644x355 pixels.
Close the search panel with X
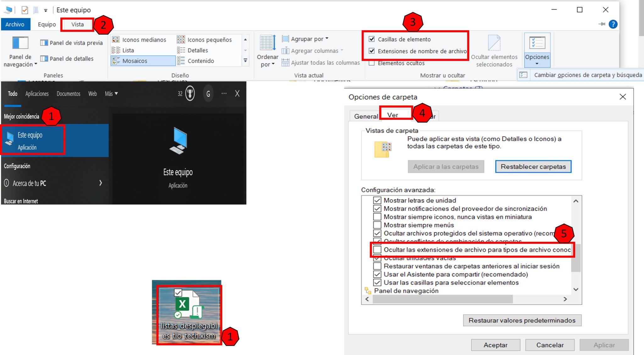pyautogui.click(x=237, y=93)
